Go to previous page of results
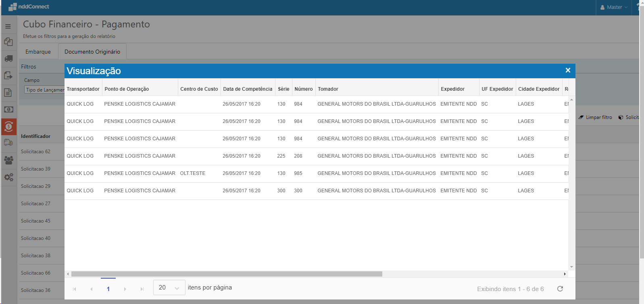This screenshot has width=644, height=304. [x=92, y=289]
